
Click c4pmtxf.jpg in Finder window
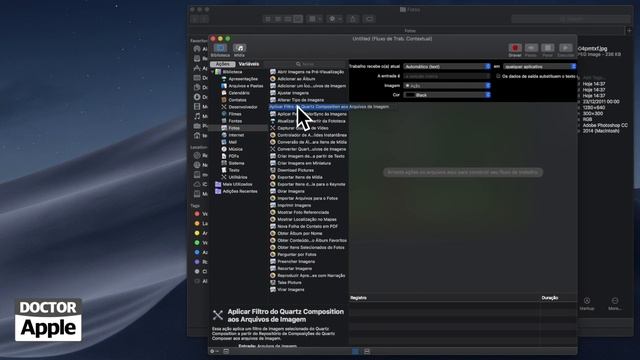tap(593, 49)
